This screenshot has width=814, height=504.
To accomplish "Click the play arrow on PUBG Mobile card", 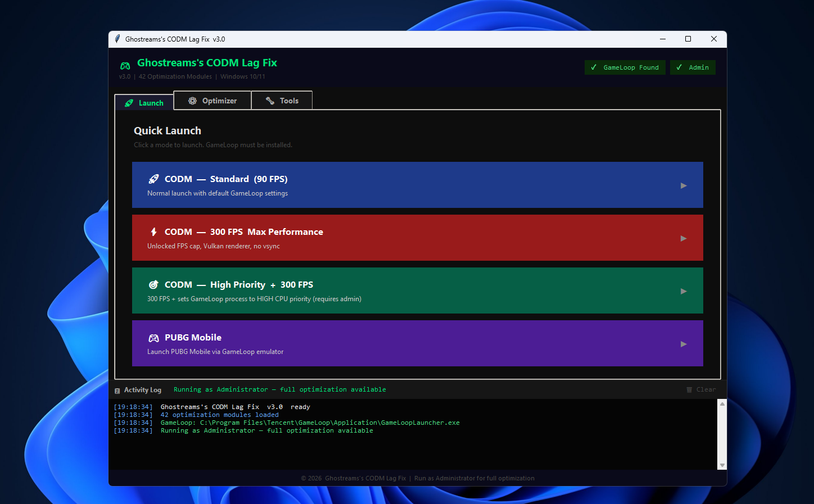I will click(x=684, y=344).
